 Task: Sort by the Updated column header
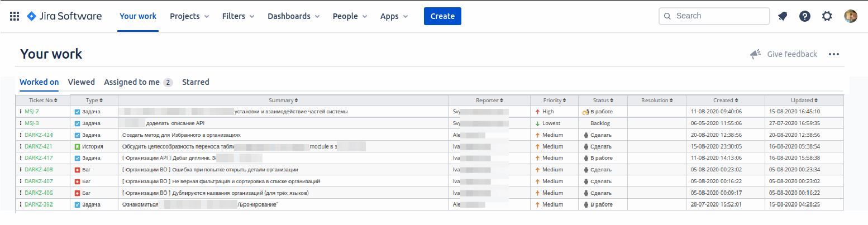click(x=804, y=100)
